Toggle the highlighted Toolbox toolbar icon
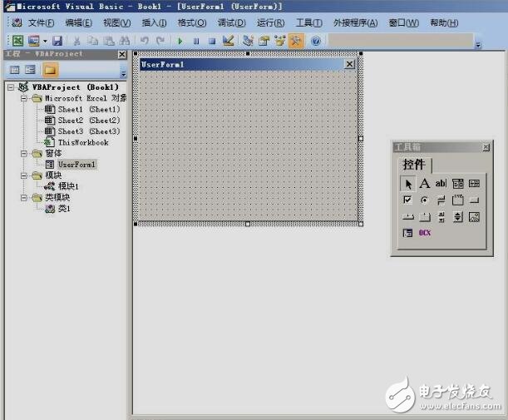 coord(296,41)
